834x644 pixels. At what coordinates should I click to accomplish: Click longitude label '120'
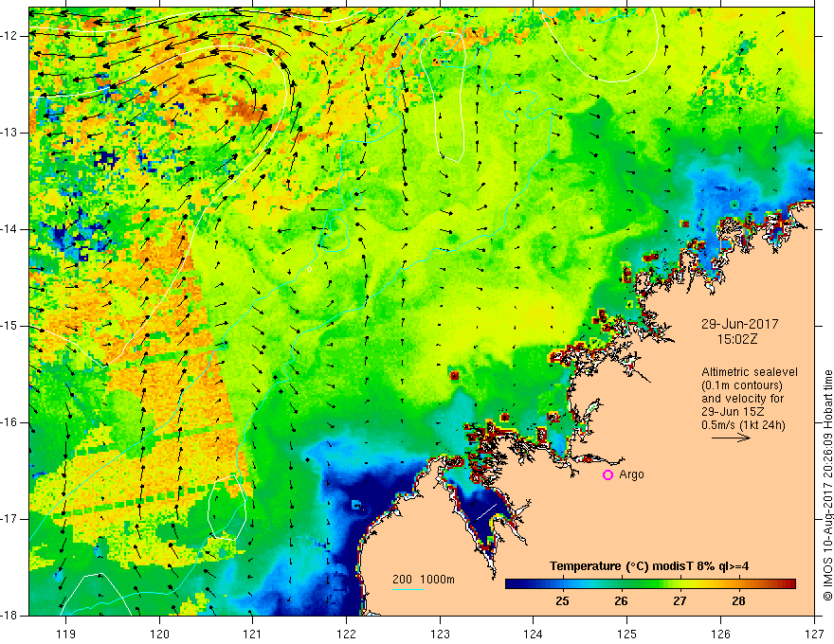tap(159, 634)
